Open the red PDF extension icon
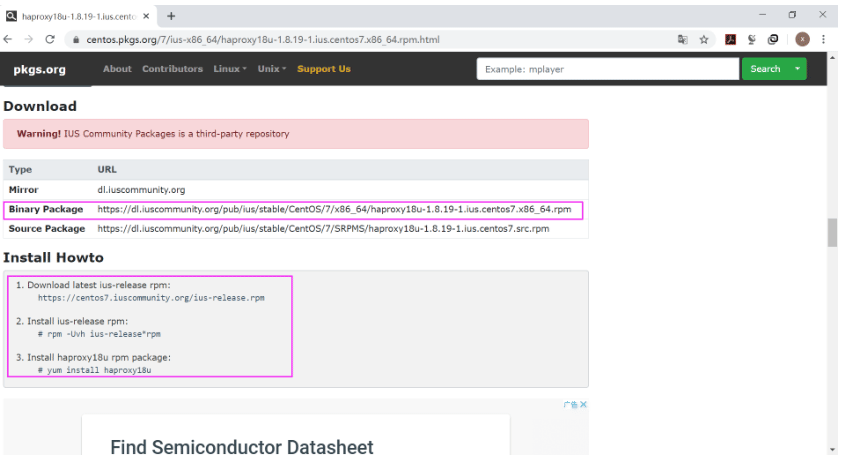 tap(730, 40)
